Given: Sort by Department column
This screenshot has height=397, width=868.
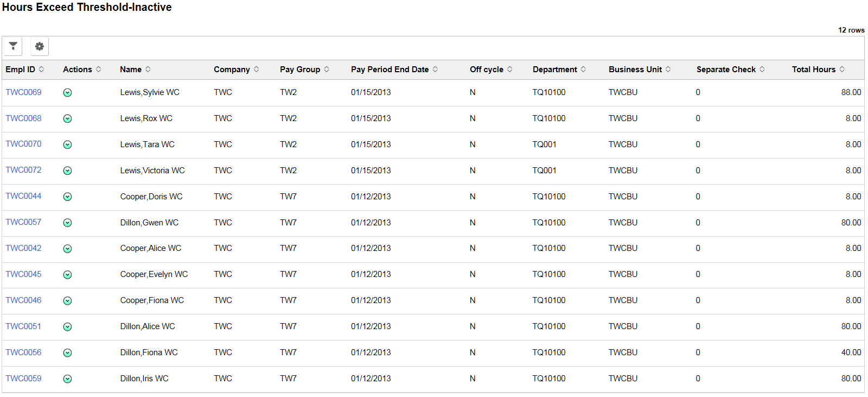Looking at the screenshot, I should coord(559,70).
